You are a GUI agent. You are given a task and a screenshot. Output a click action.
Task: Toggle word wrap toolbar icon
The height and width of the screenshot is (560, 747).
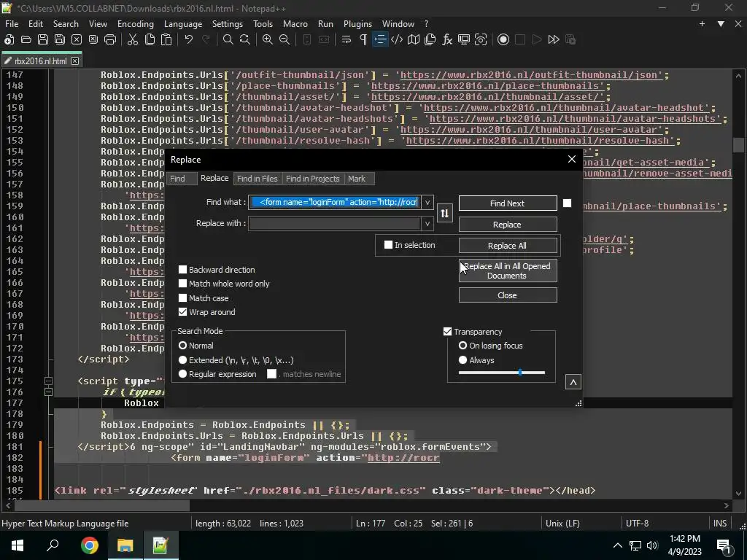tap(347, 39)
